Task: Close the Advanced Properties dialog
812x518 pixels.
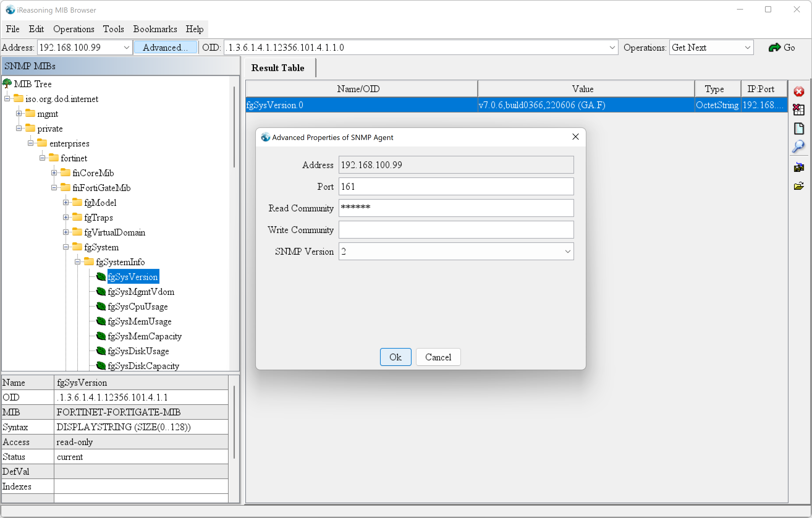Action: point(575,137)
